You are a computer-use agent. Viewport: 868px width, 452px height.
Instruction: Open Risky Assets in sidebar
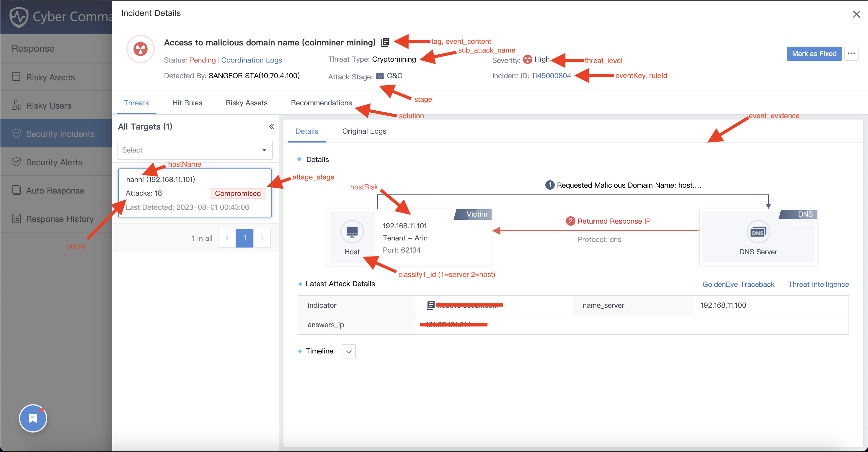point(50,77)
